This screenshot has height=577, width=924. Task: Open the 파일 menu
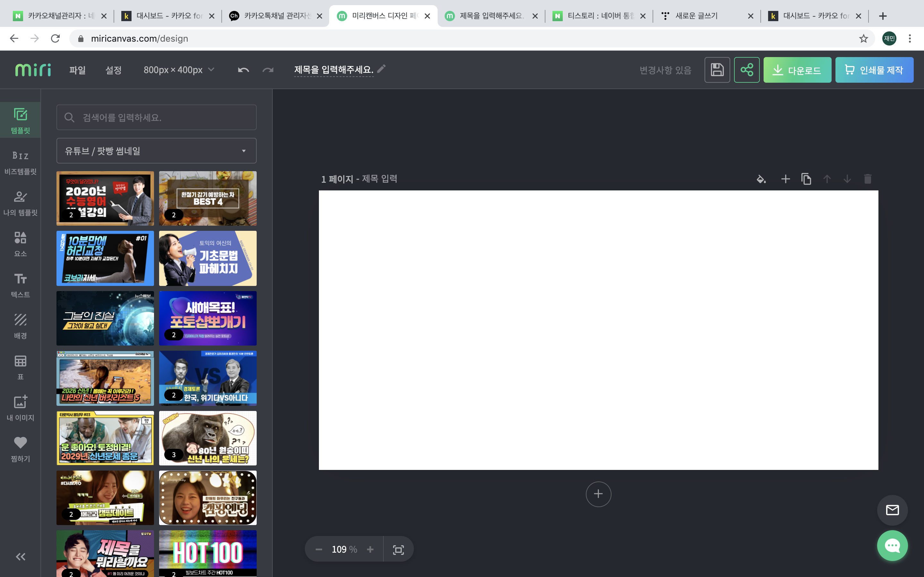77,70
